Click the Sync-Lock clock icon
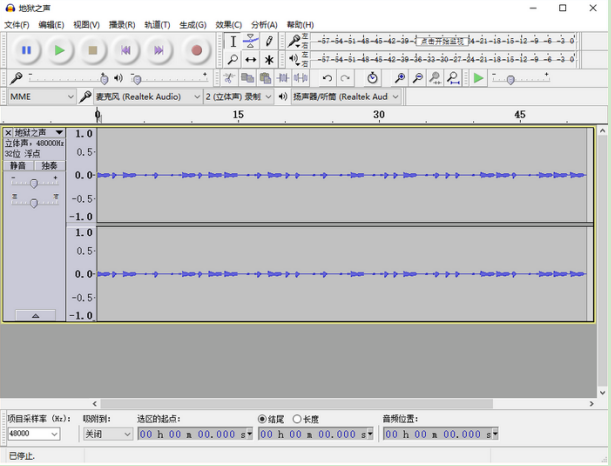 372,78
